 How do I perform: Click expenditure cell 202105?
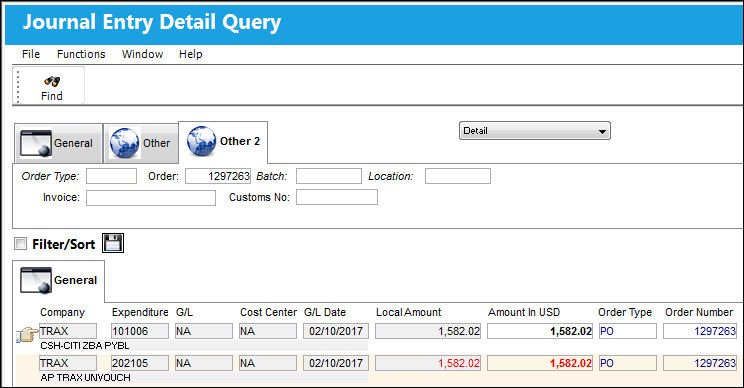coord(140,363)
